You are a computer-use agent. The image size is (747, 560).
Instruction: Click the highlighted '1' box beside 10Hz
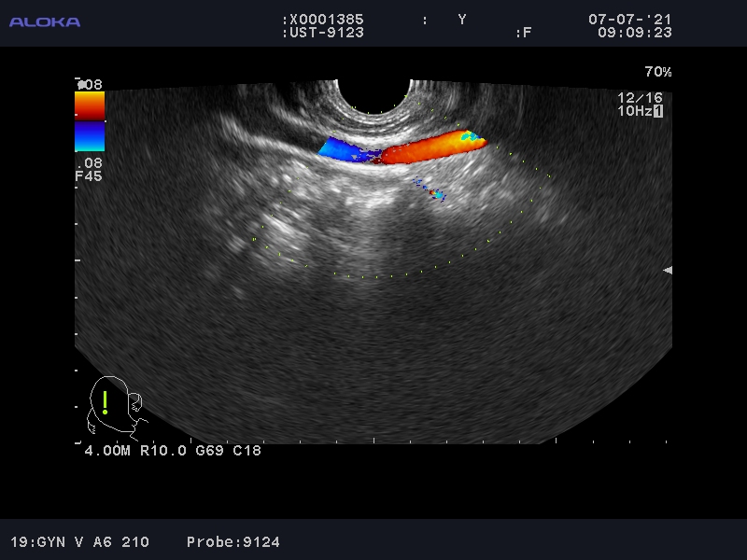point(657,111)
